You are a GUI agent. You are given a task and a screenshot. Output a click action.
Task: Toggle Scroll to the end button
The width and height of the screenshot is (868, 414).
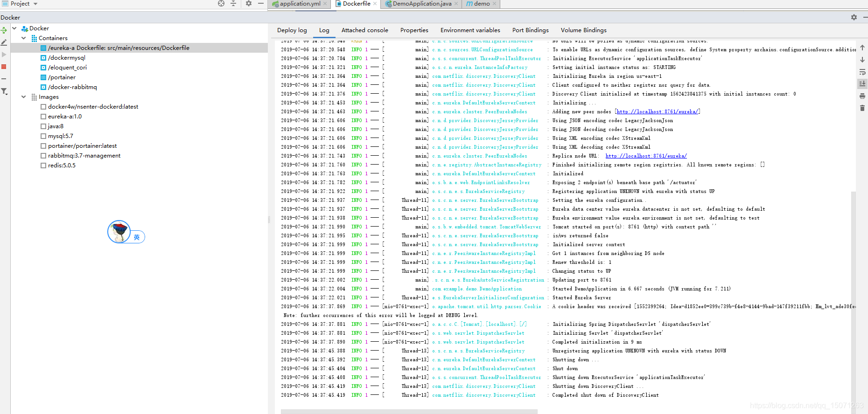(x=862, y=84)
